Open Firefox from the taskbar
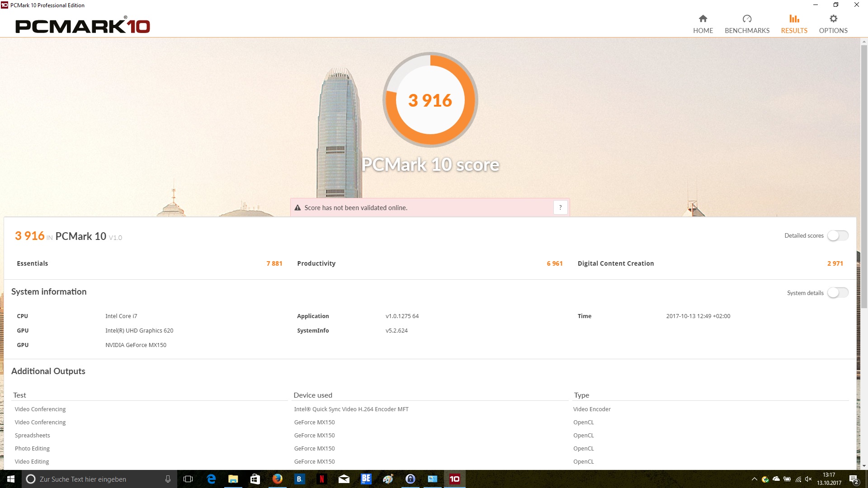The width and height of the screenshot is (868, 488). tap(277, 479)
